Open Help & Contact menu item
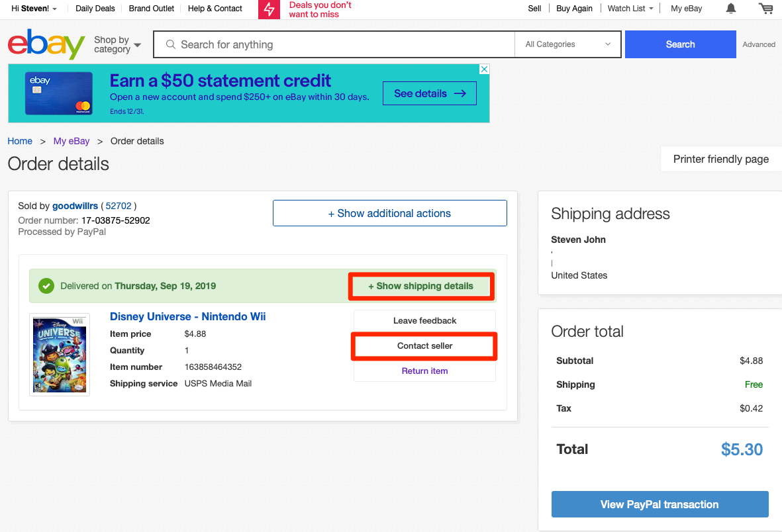The image size is (782, 532). [x=215, y=9]
